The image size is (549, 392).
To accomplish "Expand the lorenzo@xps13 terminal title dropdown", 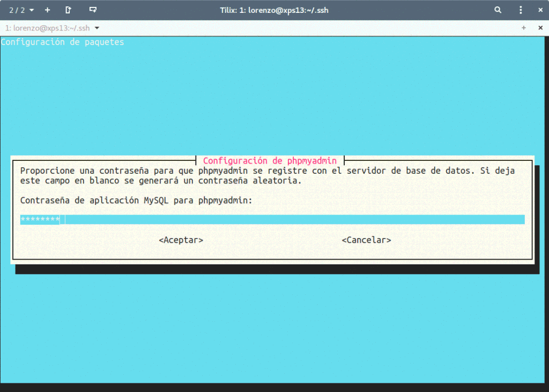I will tap(97, 27).
